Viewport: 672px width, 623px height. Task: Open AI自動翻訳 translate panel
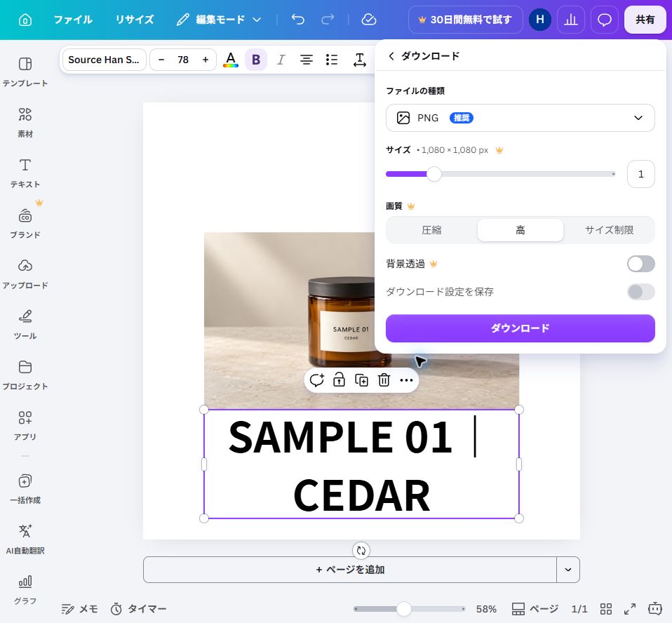(x=25, y=540)
